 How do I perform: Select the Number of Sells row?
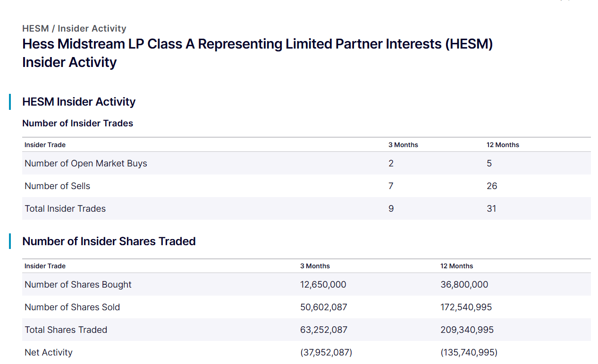pyautogui.click(x=57, y=186)
